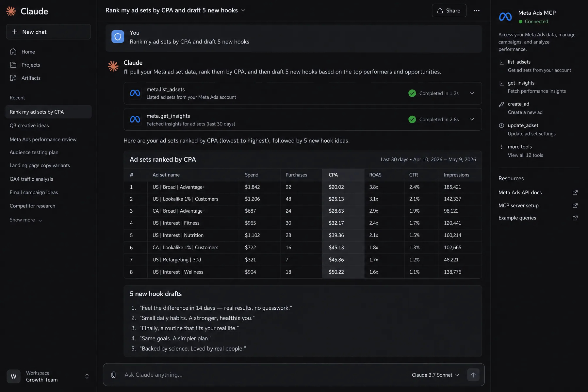The image size is (588, 392).
Task: Expand the meta.list_adsets tool call
Action: tap(472, 93)
